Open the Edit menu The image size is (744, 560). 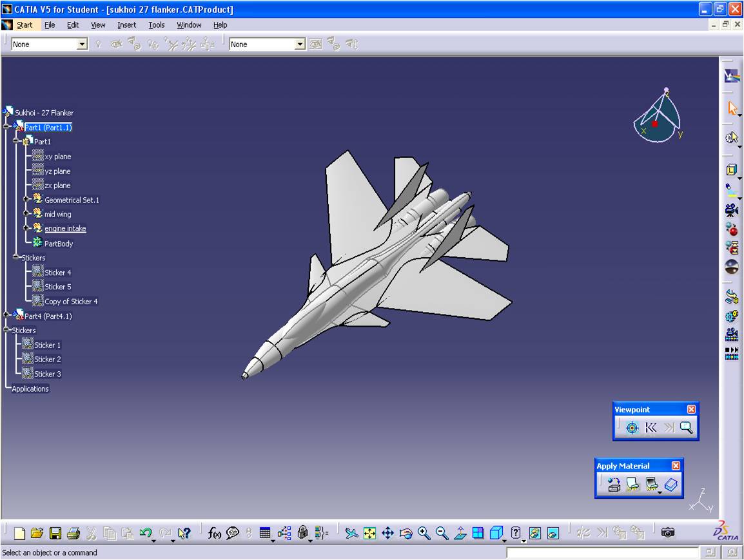click(73, 25)
